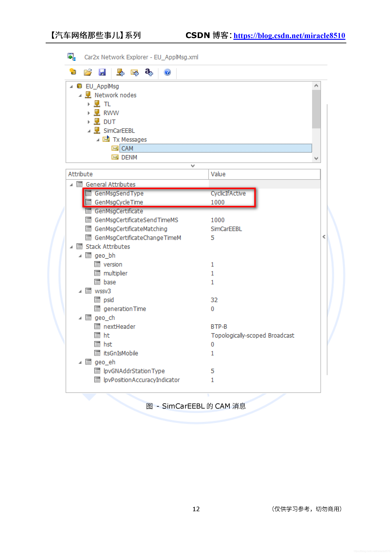Select the DENM message in tree
392x554 pixels.
pos(129,157)
